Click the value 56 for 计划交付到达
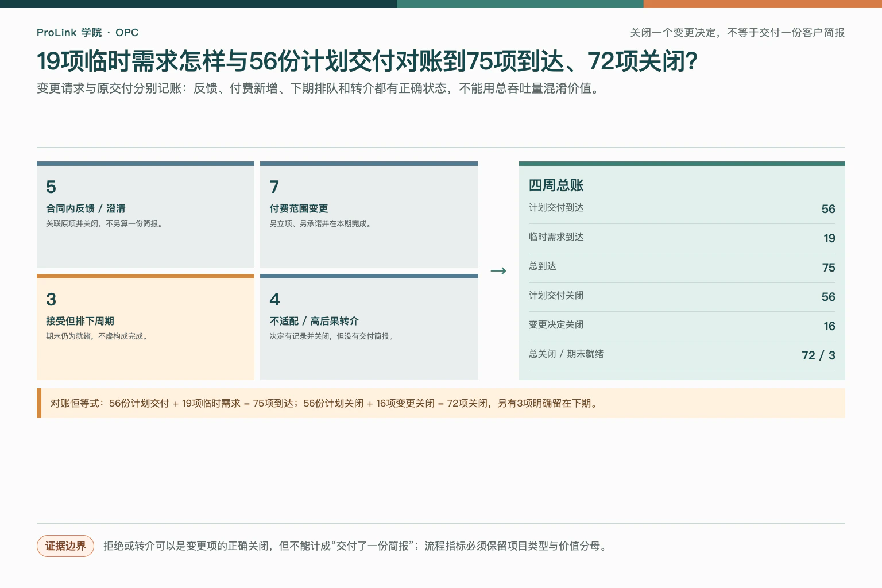The width and height of the screenshot is (882, 588). [828, 209]
